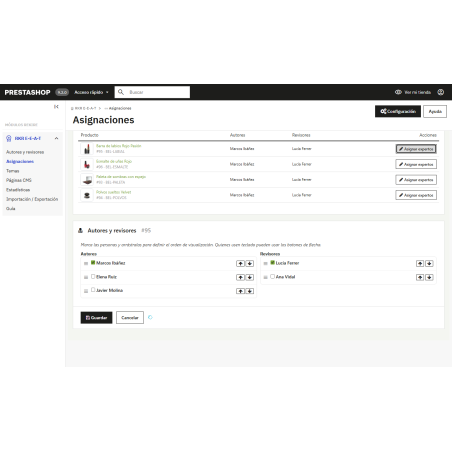The width and height of the screenshot is (452, 452).
Task: Click the lipstick product thumbnail
Action: click(87, 149)
